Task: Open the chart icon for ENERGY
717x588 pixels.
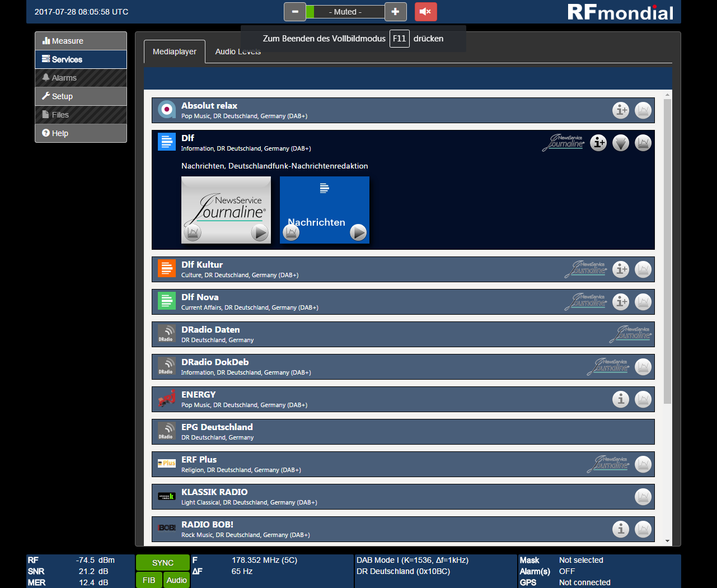Action: [643, 399]
